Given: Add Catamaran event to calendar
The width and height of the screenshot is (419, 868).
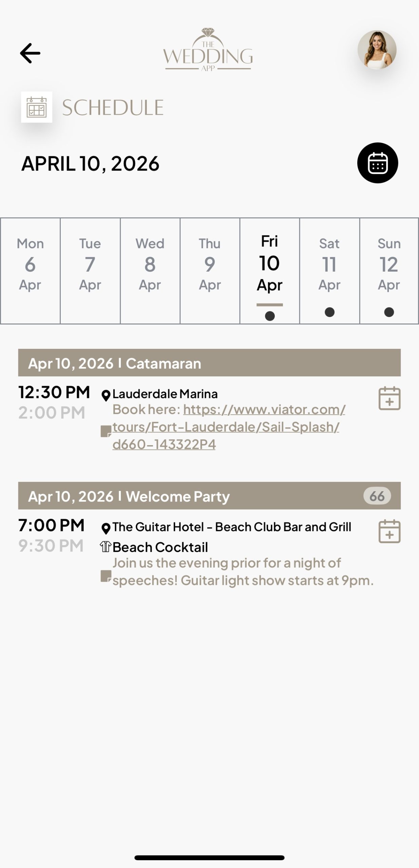Looking at the screenshot, I should [x=389, y=398].
